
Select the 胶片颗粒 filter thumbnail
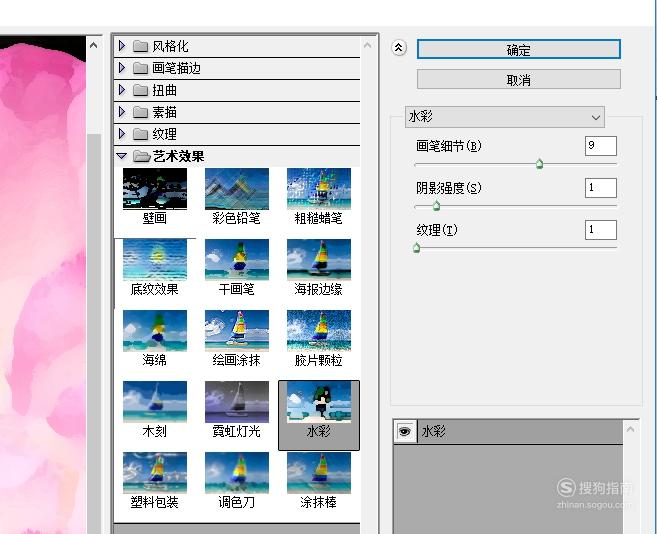tap(319, 331)
